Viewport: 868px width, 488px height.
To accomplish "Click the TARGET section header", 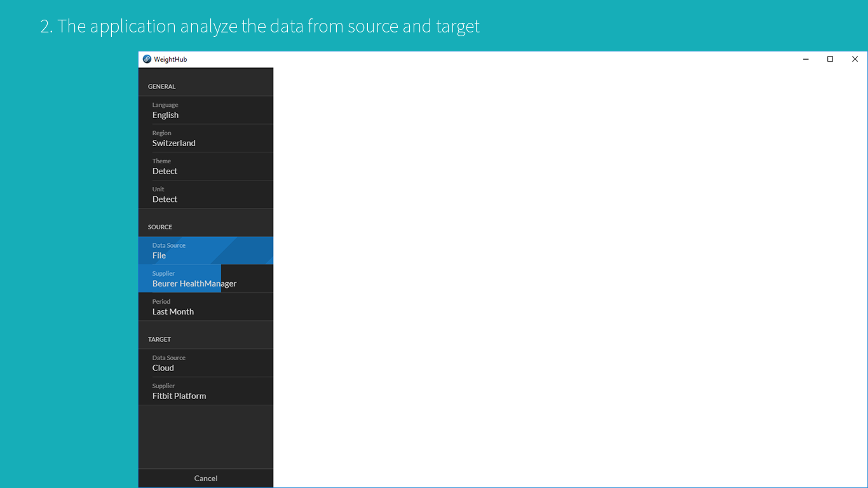I will [159, 339].
